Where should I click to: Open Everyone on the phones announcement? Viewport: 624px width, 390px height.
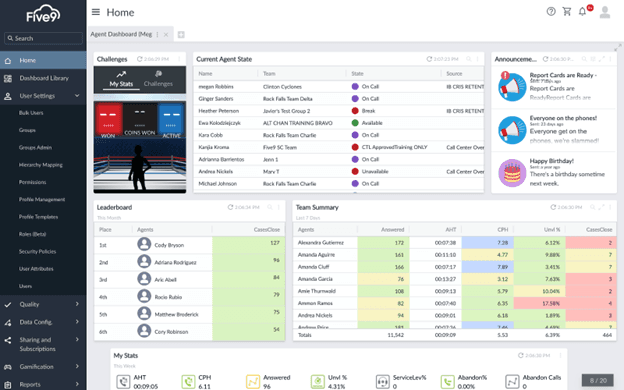pyautogui.click(x=554, y=129)
